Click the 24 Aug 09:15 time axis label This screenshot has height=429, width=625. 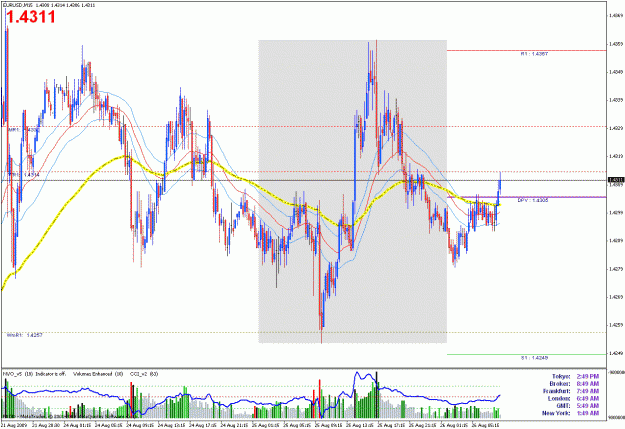point(141,425)
